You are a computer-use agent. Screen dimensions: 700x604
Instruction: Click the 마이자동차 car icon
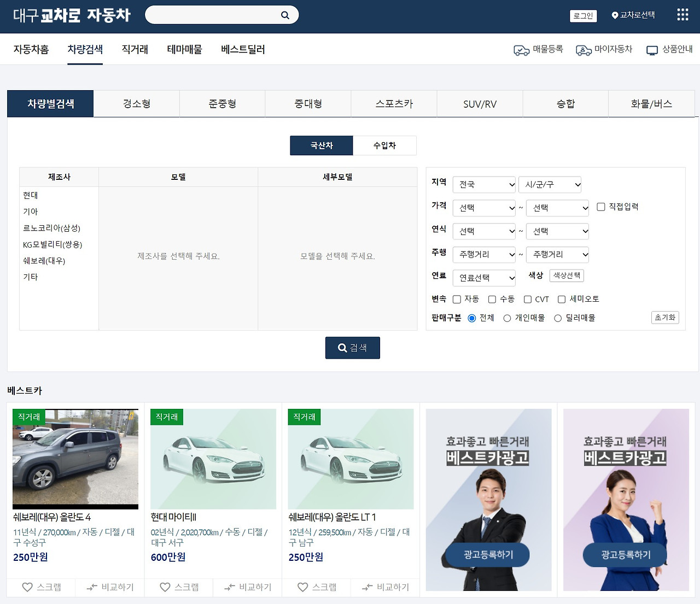[x=584, y=50]
